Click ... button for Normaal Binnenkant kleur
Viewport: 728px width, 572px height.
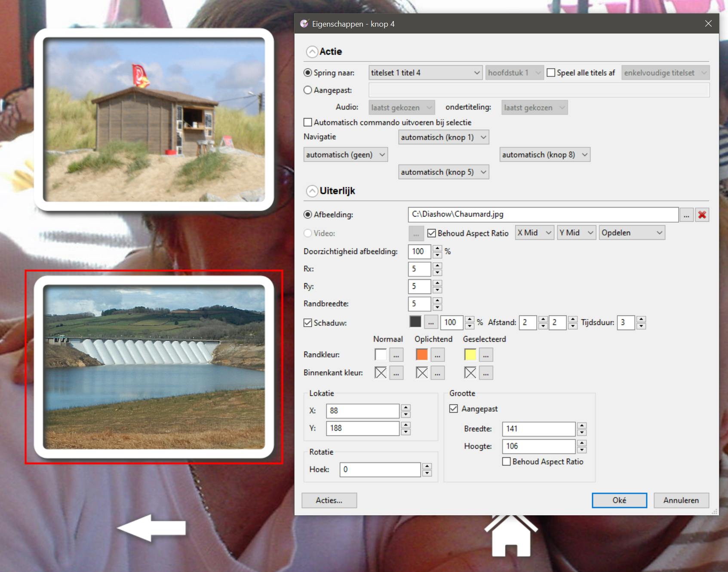tap(396, 373)
